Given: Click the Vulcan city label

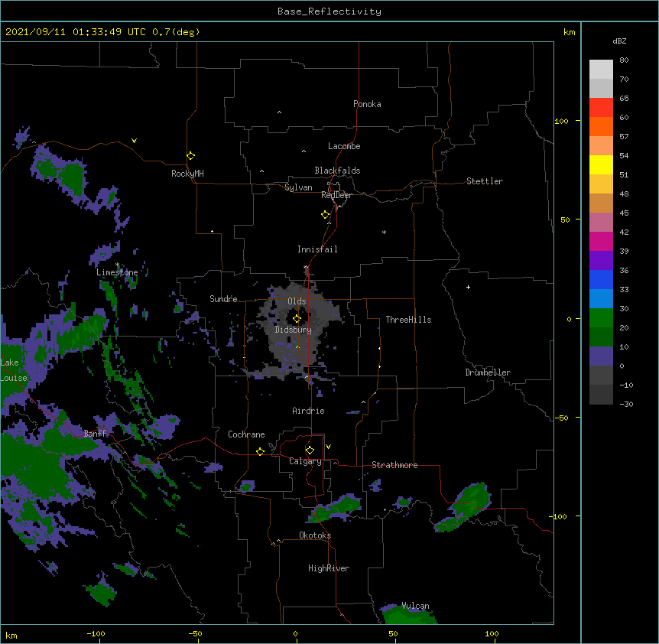Looking at the screenshot, I should click(415, 606).
